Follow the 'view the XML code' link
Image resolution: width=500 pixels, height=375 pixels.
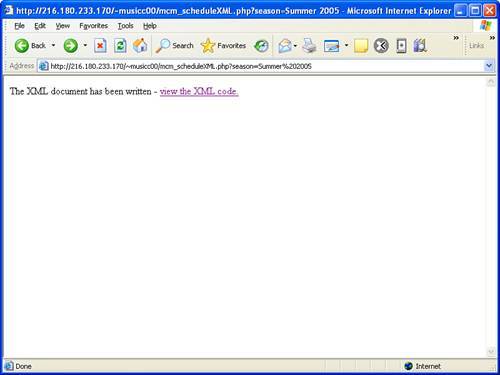(199, 91)
